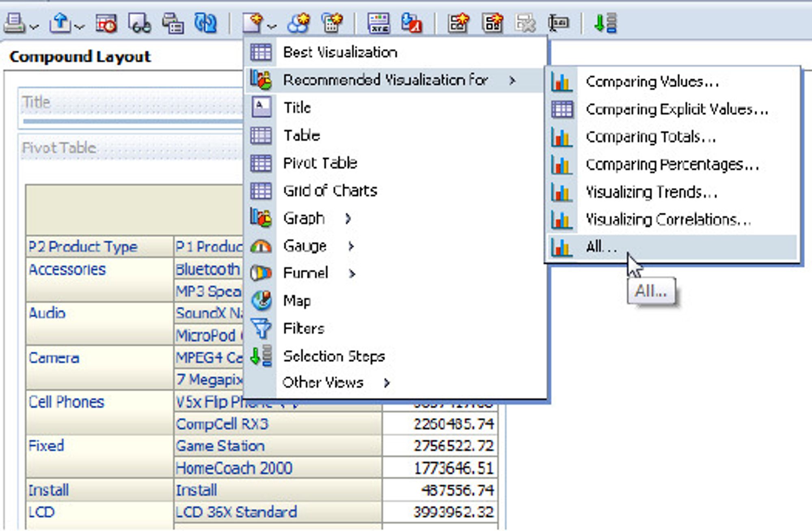812x531 pixels.
Task: Expand the Graph submenu
Action: [x=348, y=219]
